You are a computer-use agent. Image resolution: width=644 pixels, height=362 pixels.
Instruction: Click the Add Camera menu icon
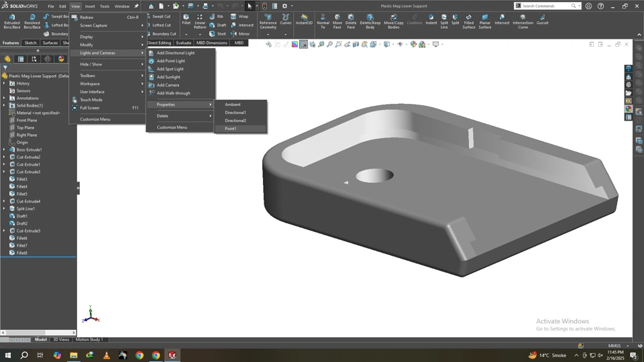pyautogui.click(x=152, y=85)
